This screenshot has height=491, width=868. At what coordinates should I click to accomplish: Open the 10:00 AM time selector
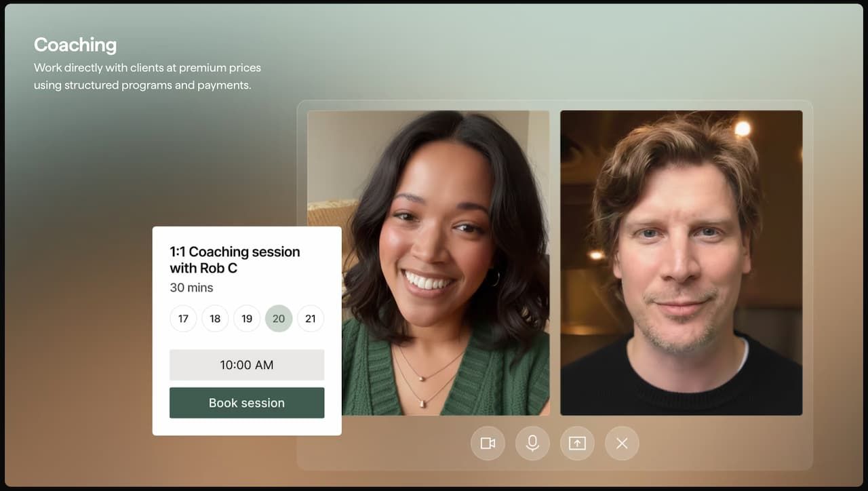pos(247,365)
